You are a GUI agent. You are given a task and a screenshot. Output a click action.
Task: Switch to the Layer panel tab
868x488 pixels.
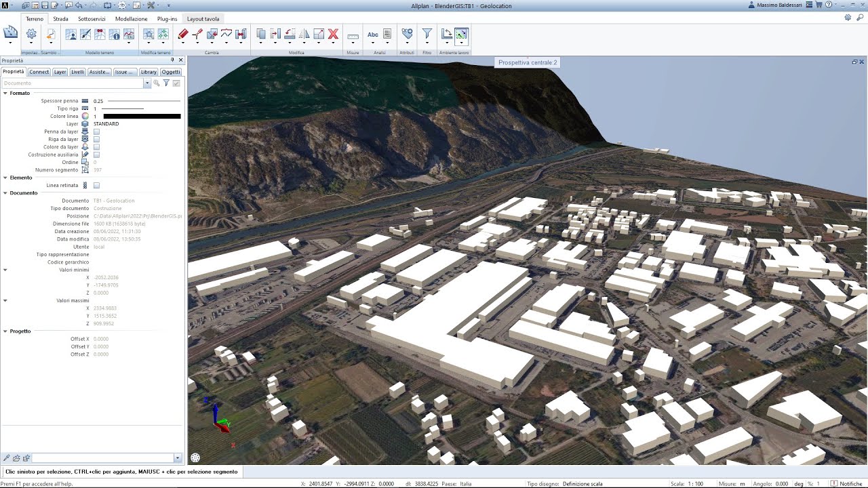click(x=60, y=72)
